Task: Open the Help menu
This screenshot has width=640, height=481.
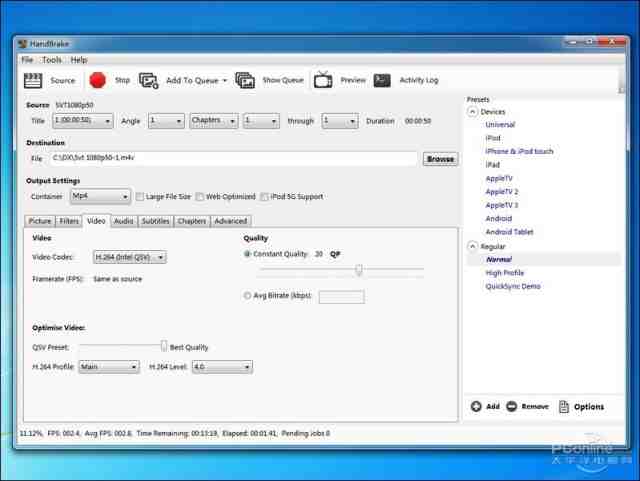Action: 79,60
